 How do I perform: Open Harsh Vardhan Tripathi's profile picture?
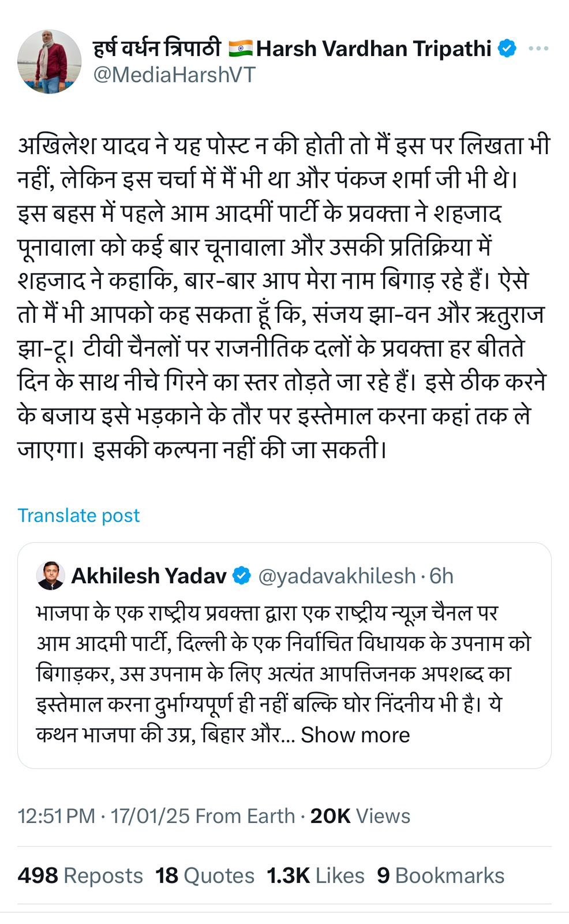pyautogui.click(x=50, y=62)
